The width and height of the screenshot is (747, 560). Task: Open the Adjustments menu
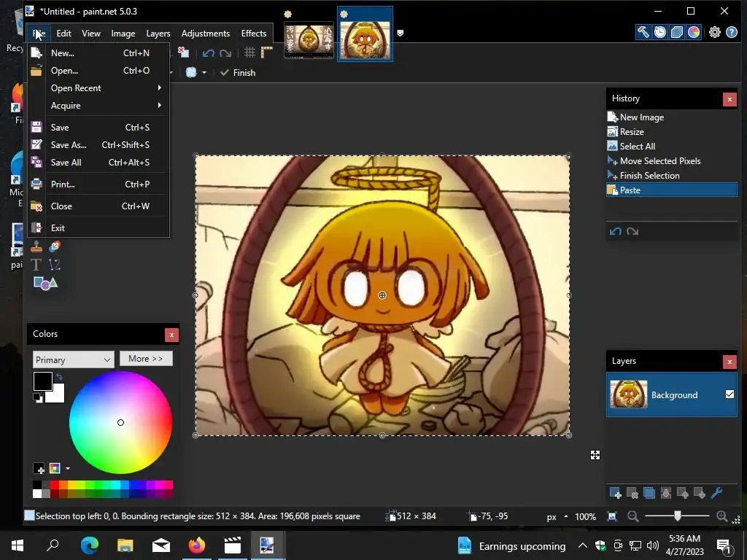pos(205,34)
